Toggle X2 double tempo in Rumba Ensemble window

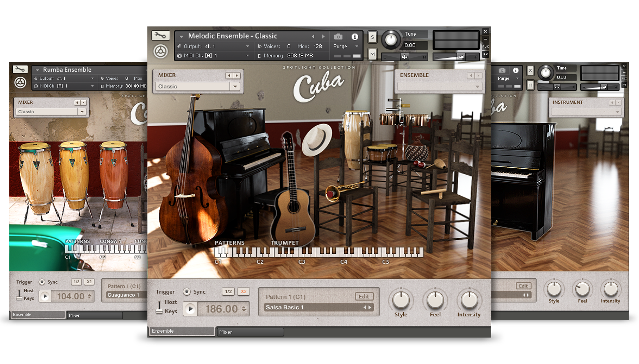(x=89, y=282)
